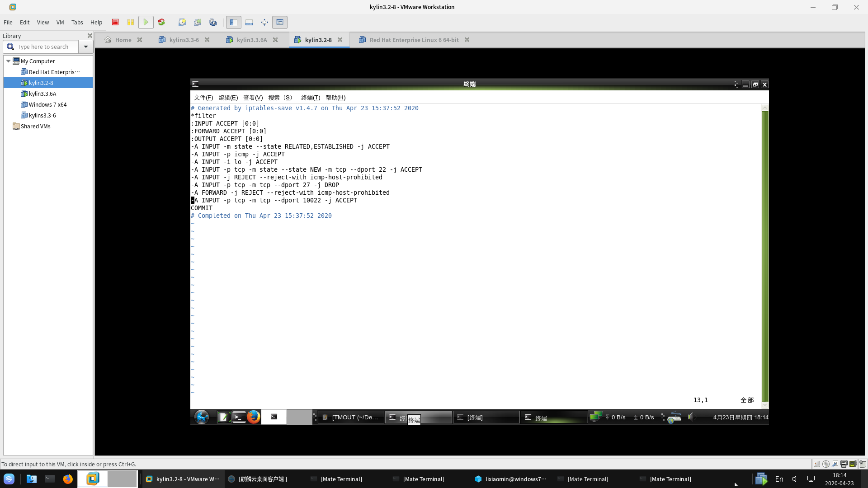The height and width of the screenshot is (488, 868).
Task: Suspend the running virtual machine
Action: tap(131, 22)
